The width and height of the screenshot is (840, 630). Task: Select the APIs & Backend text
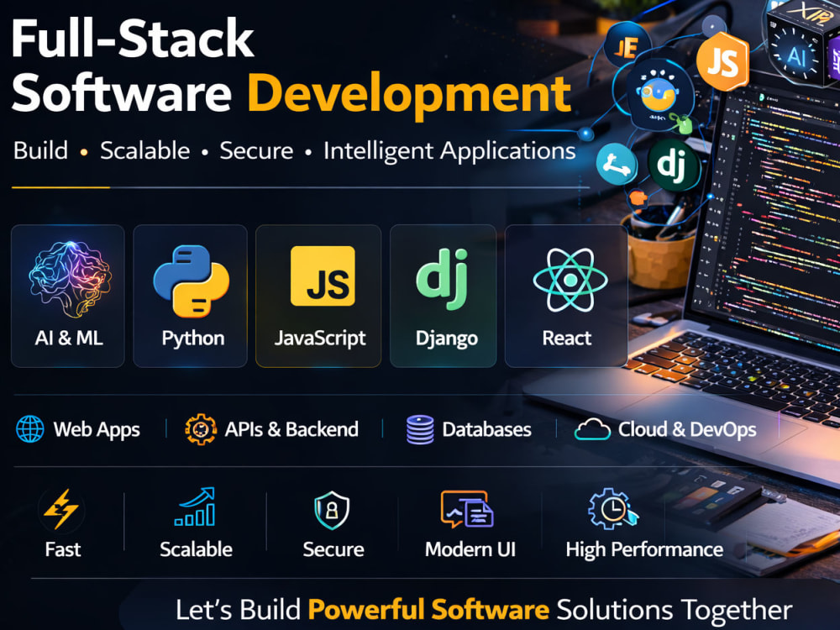[291, 429]
